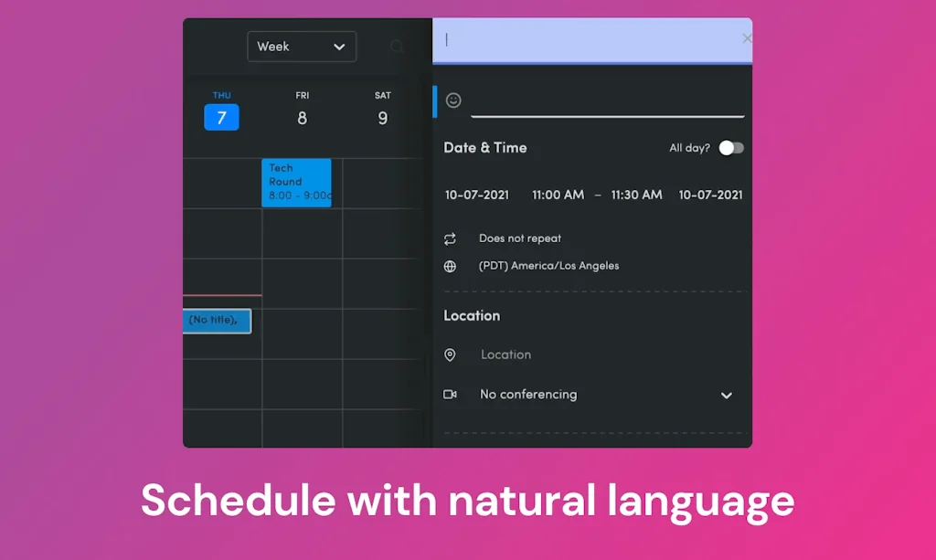Click the video camera conferencing icon
This screenshot has height=560, width=936.
click(x=450, y=395)
